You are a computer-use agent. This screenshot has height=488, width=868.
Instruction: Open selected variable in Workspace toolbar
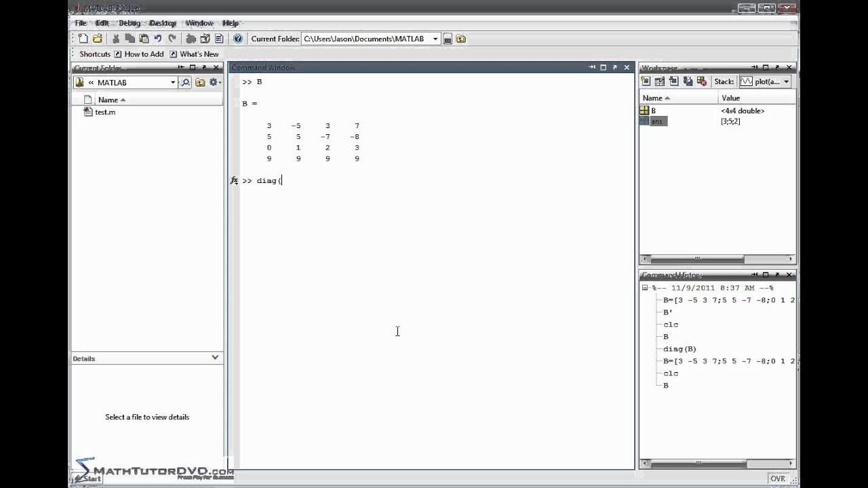659,81
